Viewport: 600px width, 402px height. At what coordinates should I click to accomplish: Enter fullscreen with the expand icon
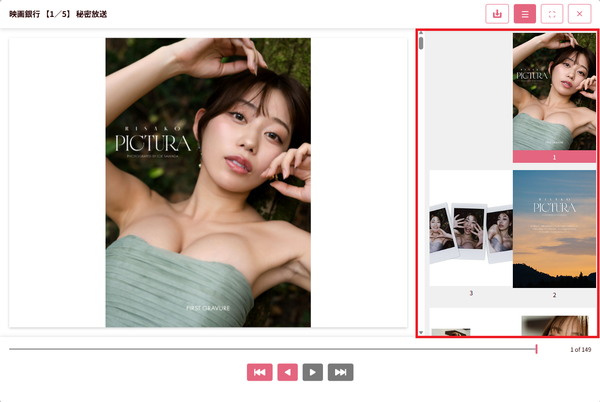pos(552,14)
